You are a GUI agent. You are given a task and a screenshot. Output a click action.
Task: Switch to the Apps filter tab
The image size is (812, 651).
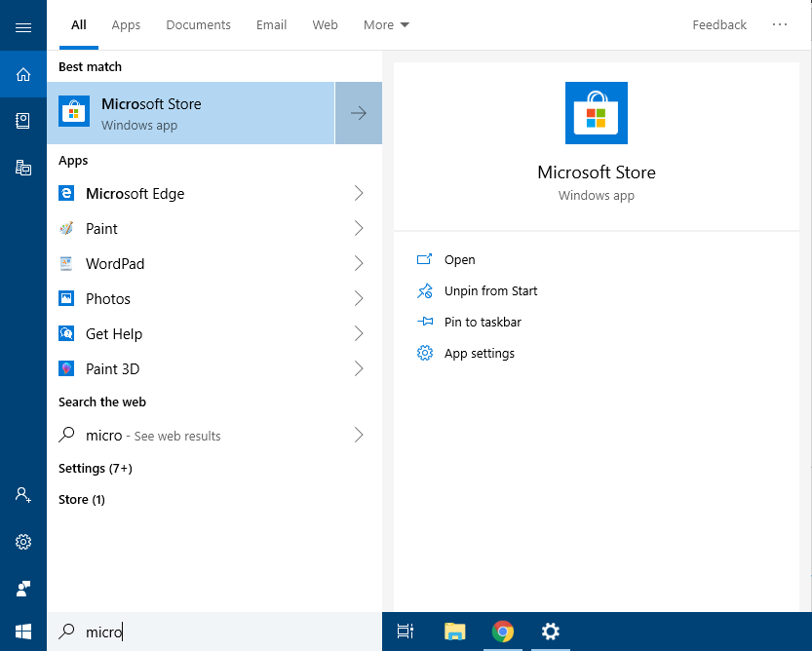point(126,25)
